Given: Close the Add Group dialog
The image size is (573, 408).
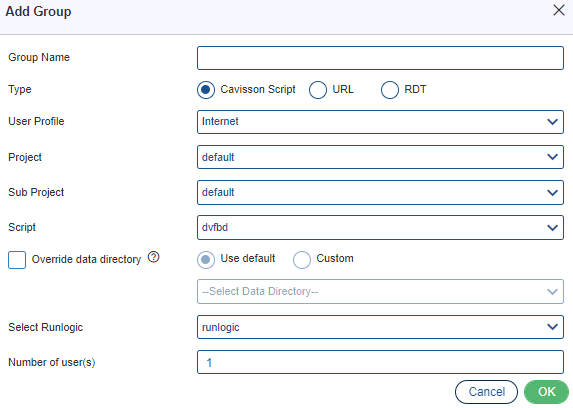Looking at the screenshot, I should click(559, 10).
